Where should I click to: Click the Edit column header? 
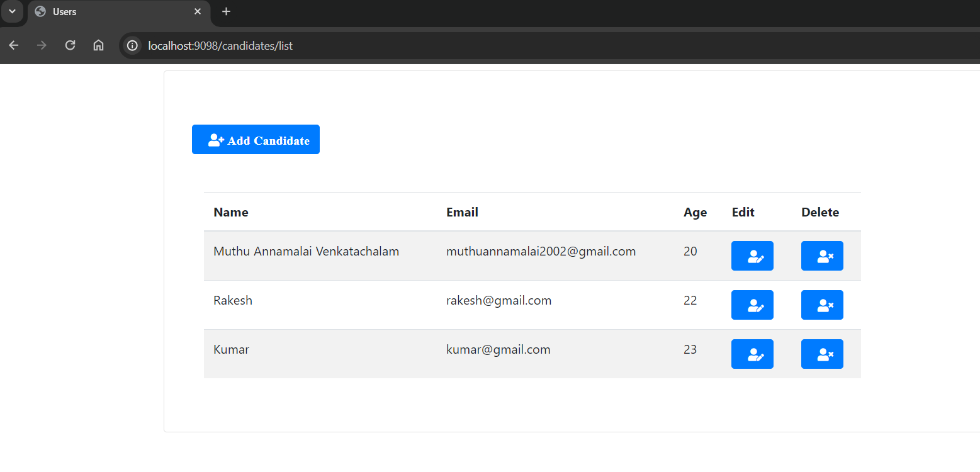743,212
